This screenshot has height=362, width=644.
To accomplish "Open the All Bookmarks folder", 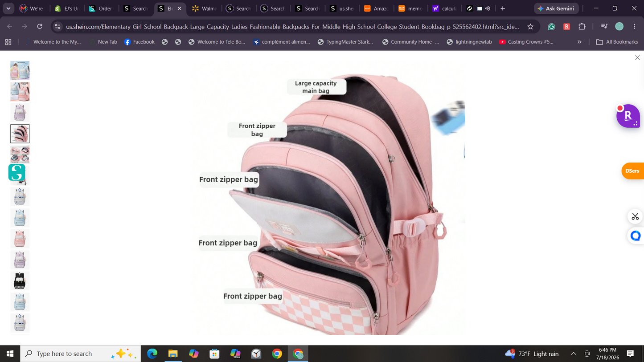I will [x=617, y=42].
